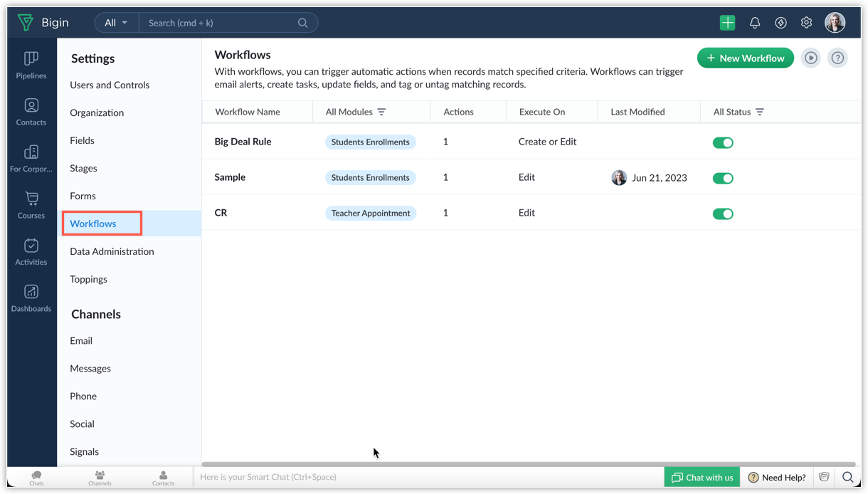The image size is (868, 494).
Task: Open Phone channel settings
Action: tap(83, 396)
